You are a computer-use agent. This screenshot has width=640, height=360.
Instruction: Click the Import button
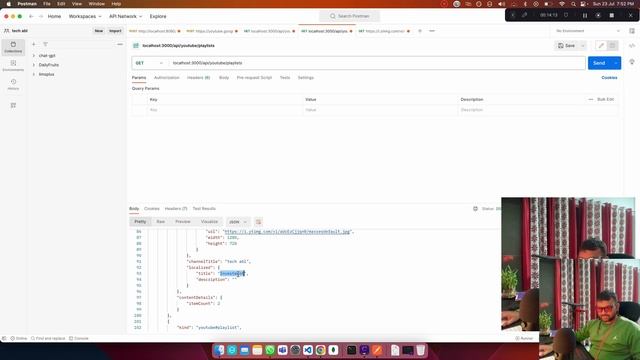pos(115,31)
